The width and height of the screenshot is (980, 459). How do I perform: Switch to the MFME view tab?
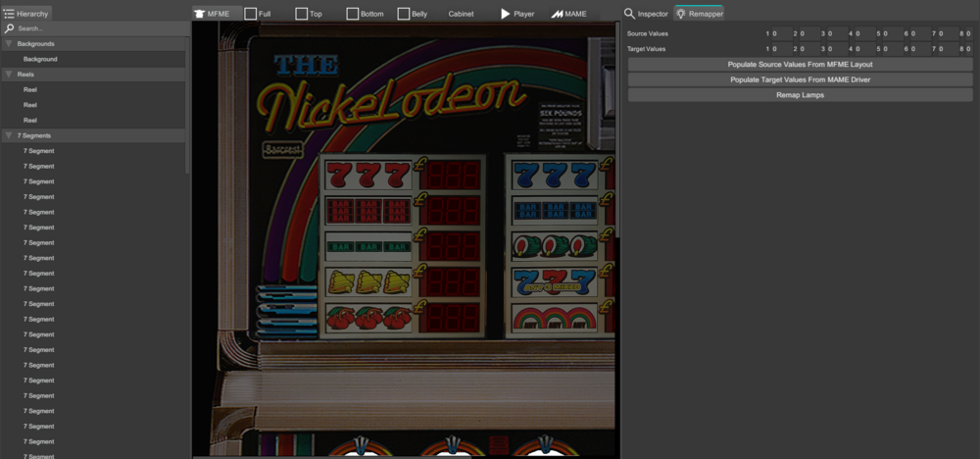point(217,13)
